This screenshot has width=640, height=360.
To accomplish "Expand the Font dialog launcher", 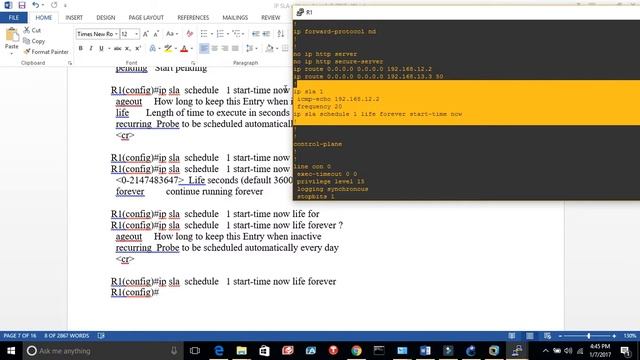I will click(193, 63).
